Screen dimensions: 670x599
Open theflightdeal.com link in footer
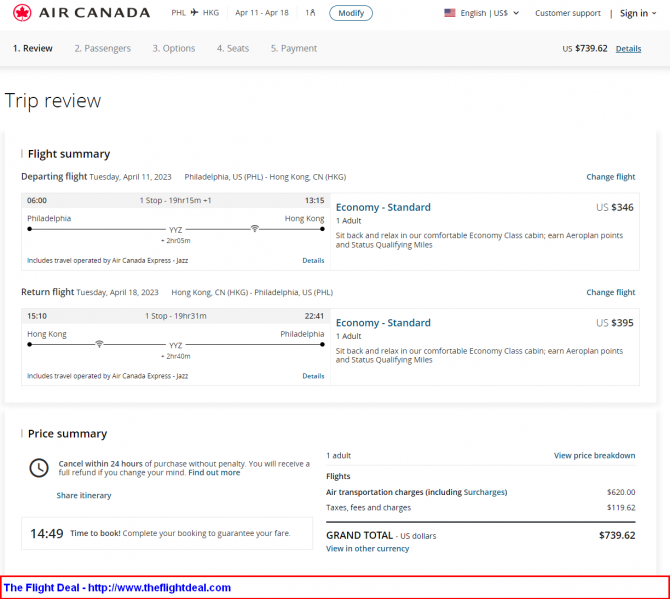tap(159, 587)
